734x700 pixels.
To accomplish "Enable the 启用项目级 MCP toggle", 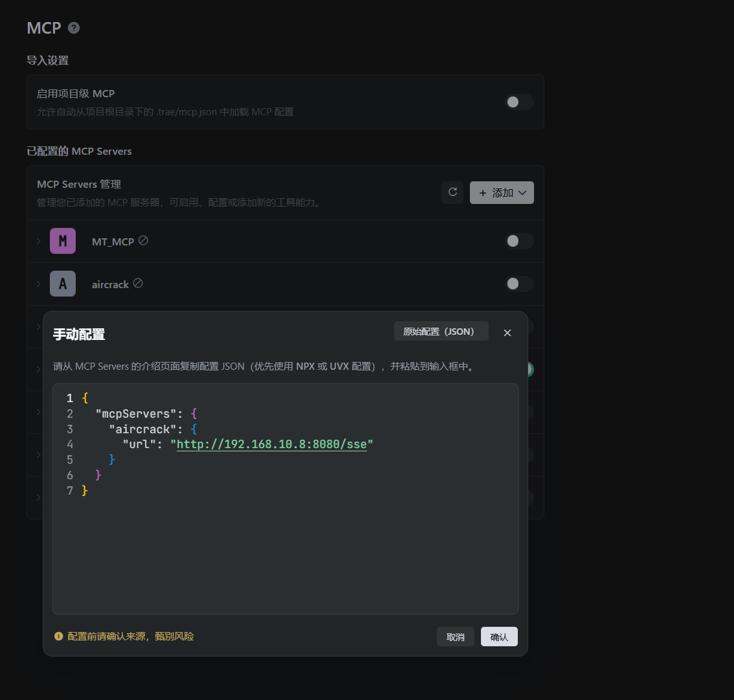I will tap(519, 102).
